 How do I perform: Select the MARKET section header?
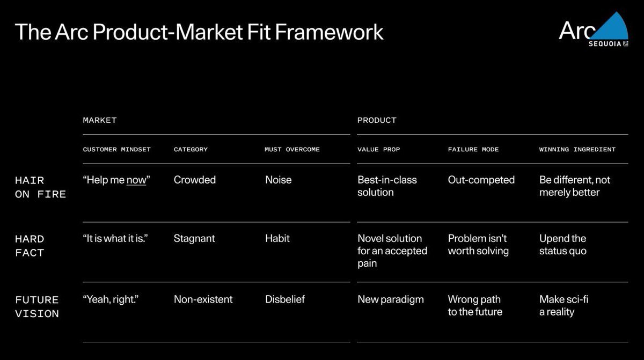[x=99, y=120]
